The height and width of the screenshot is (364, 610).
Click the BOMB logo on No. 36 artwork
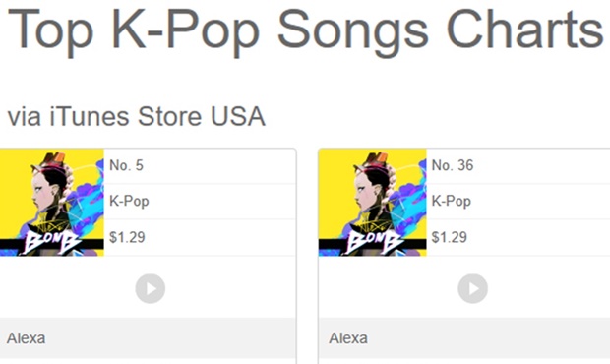(x=374, y=242)
